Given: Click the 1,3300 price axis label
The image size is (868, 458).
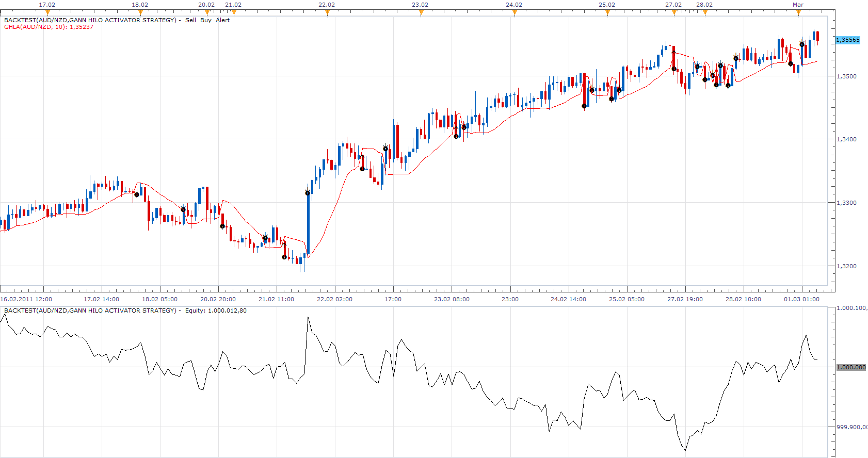Looking at the screenshot, I should pos(846,203).
